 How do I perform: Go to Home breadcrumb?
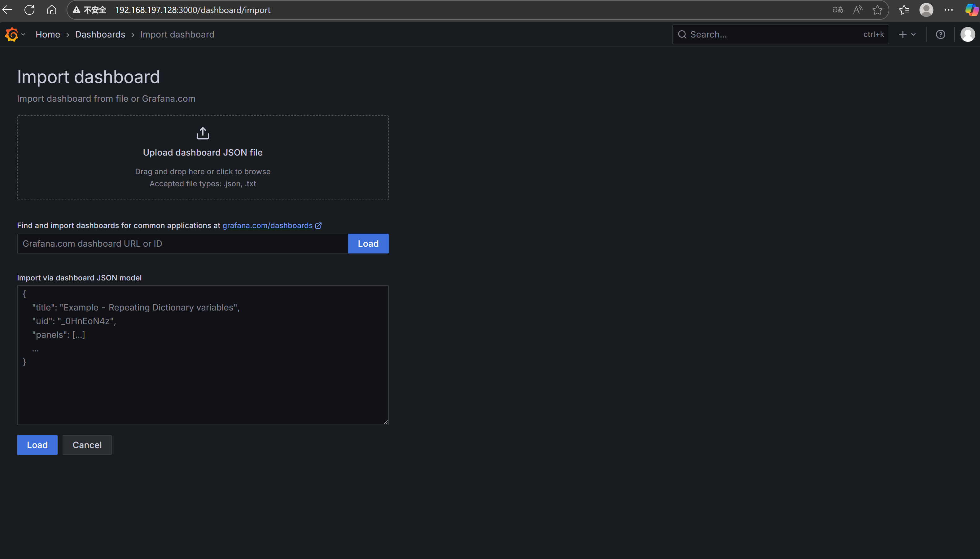coord(48,35)
